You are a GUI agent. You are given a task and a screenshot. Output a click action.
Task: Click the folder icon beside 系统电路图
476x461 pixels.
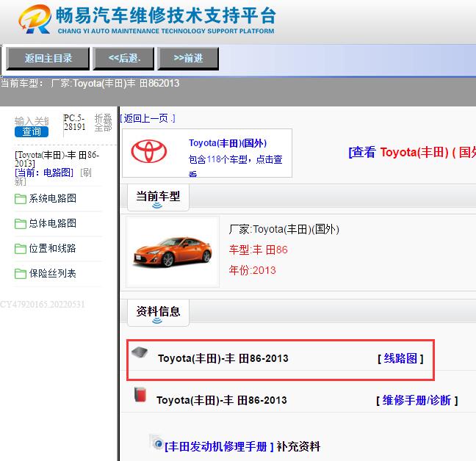click(x=21, y=199)
